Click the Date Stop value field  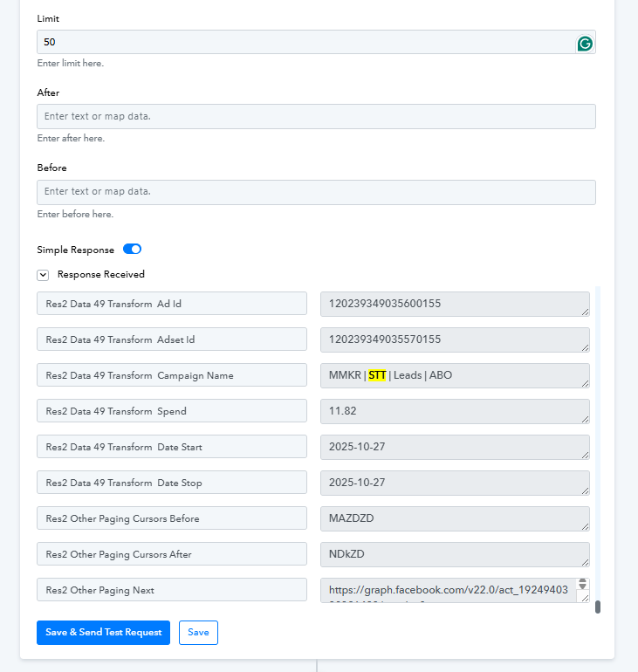(x=455, y=483)
